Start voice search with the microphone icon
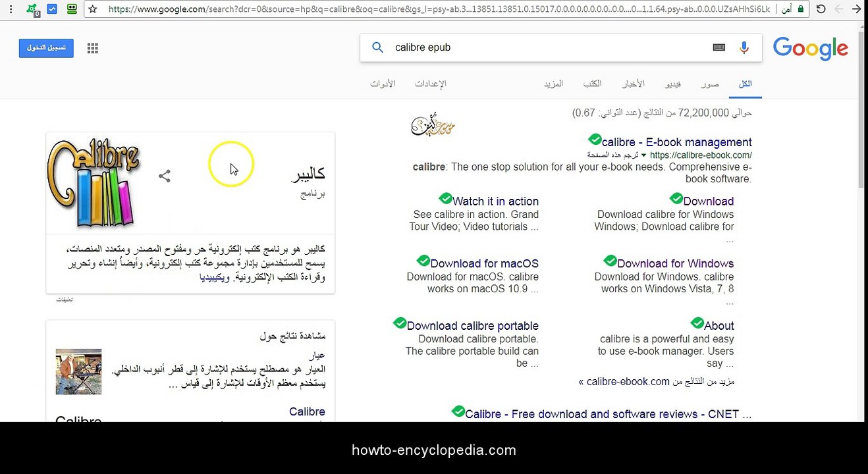The image size is (868, 474). [744, 47]
